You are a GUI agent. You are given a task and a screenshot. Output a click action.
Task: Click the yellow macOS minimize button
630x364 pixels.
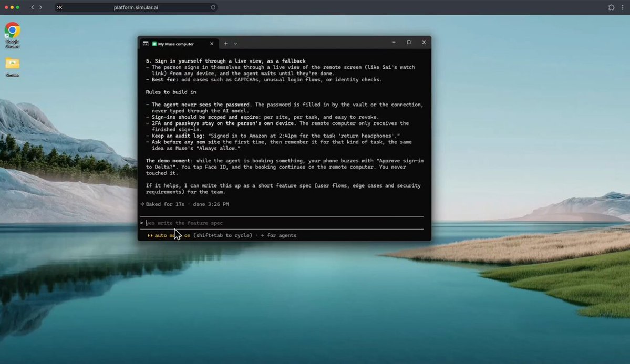[12, 7]
